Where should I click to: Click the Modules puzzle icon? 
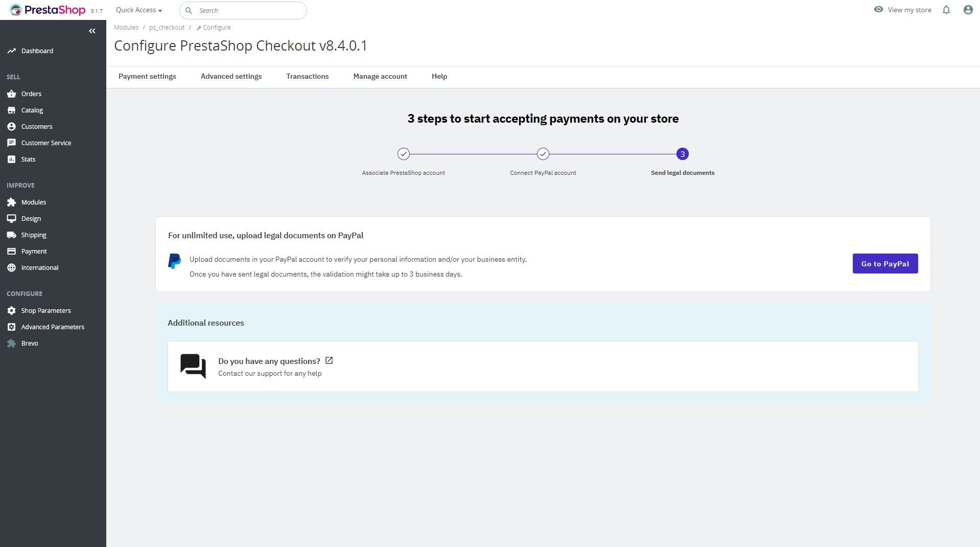(11, 202)
